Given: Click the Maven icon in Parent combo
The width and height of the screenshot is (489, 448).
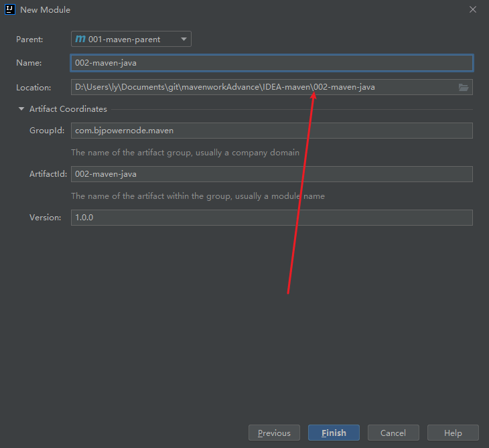Looking at the screenshot, I should point(80,39).
